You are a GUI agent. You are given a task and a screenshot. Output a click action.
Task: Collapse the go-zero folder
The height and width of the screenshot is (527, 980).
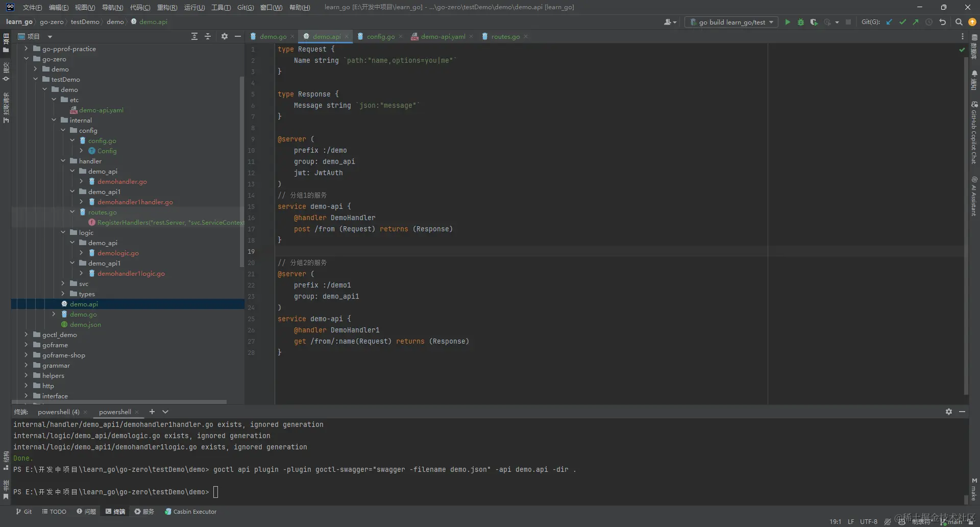26,59
